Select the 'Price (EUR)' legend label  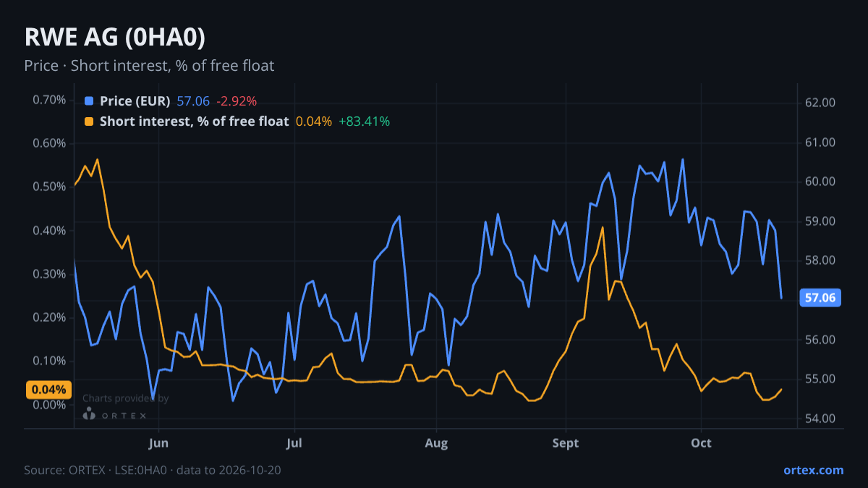135,101
